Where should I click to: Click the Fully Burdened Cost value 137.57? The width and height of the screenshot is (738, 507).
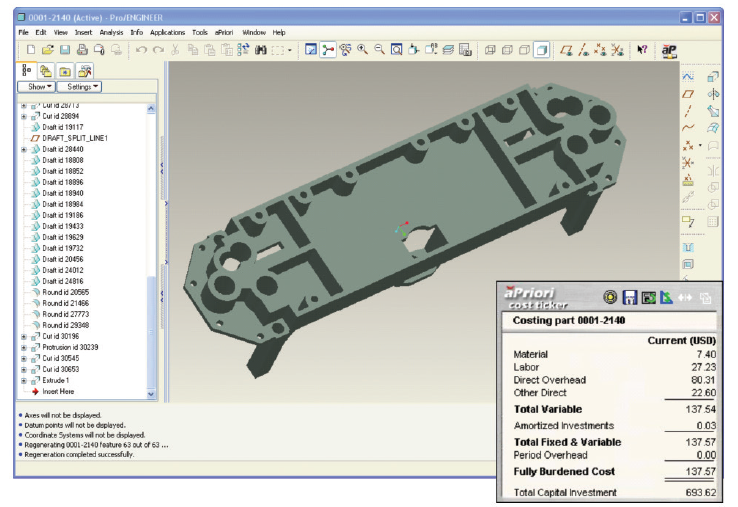(x=700, y=471)
